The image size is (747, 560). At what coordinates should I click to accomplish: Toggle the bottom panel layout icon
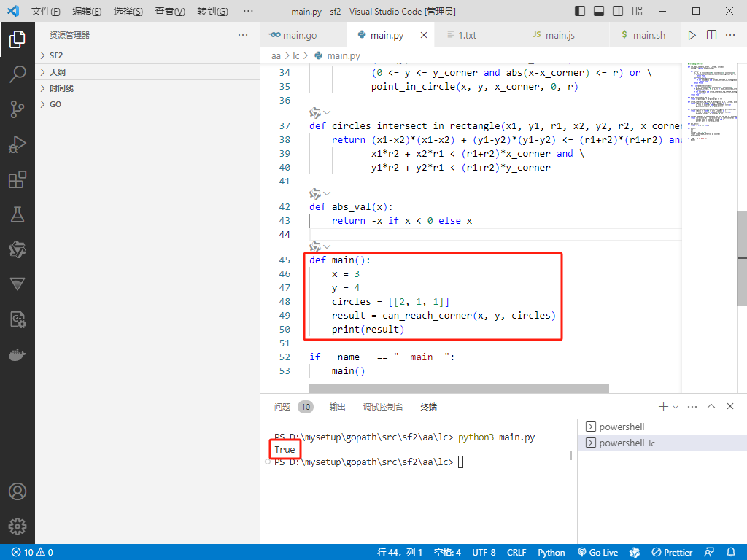599,11
